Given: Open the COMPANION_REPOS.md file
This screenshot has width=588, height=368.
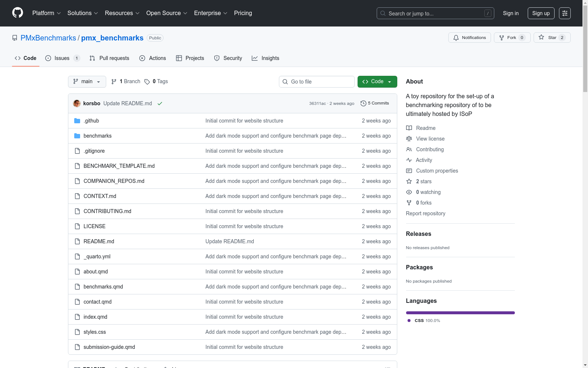Looking at the screenshot, I should point(114,181).
